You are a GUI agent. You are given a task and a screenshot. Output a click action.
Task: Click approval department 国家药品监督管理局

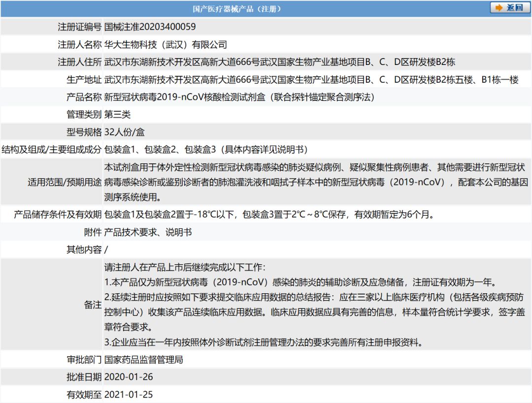tap(143, 359)
